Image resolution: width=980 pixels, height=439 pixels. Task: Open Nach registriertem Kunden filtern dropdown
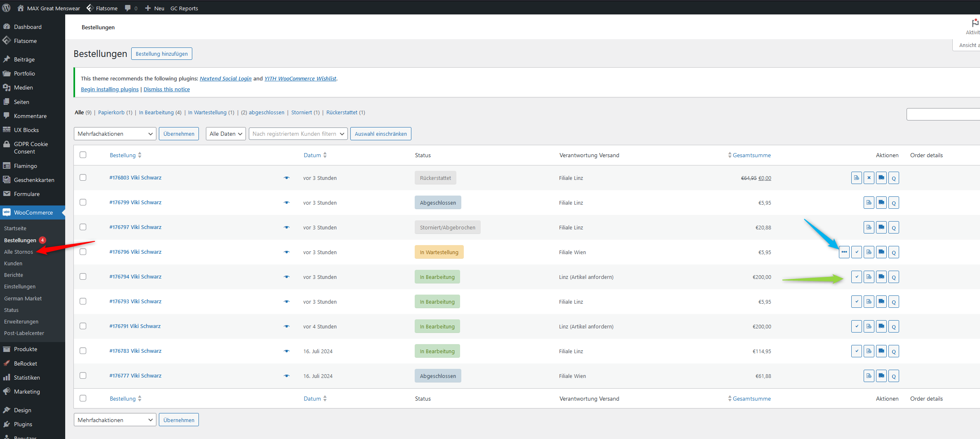pos(298,134)
